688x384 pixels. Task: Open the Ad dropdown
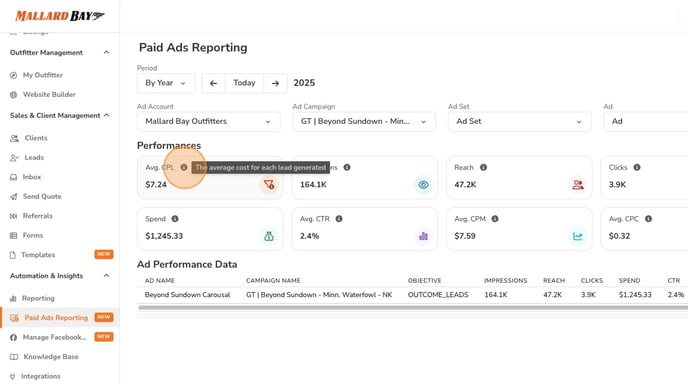645,122
